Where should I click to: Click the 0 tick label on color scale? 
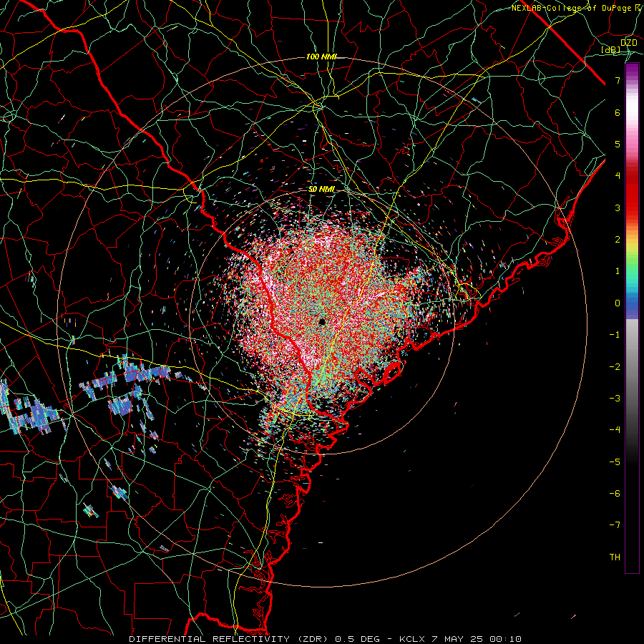click(x=618, y=303)
